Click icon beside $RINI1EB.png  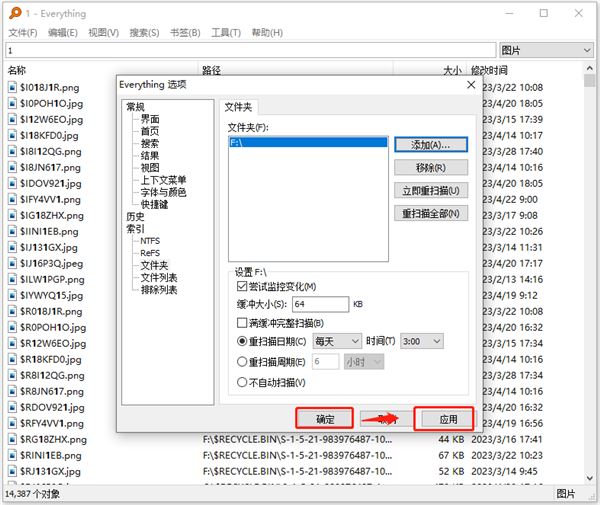click(x=13, y=456)
